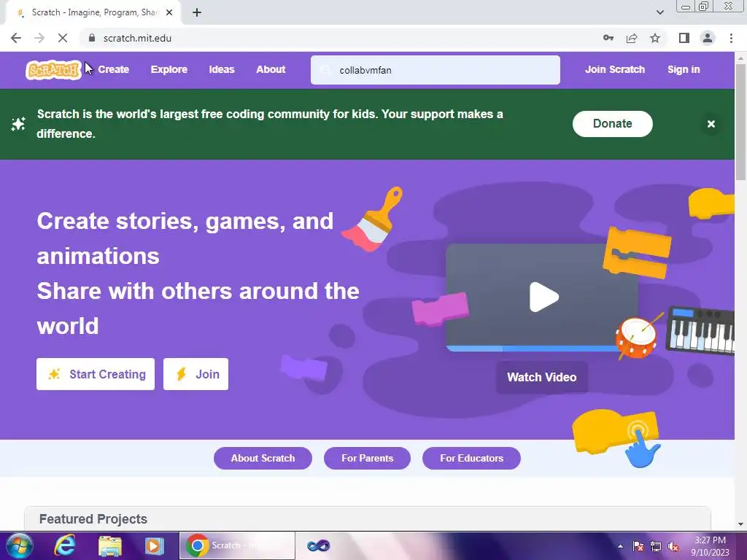This screenshot has width=747, height=560.
Task: Select the Scratch - Imagine, Program, Share tab
Action: click(x=93, y=12)
